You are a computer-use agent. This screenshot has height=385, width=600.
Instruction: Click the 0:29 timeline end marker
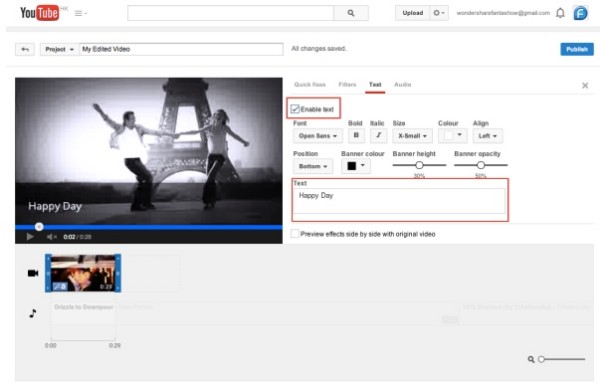114,346
